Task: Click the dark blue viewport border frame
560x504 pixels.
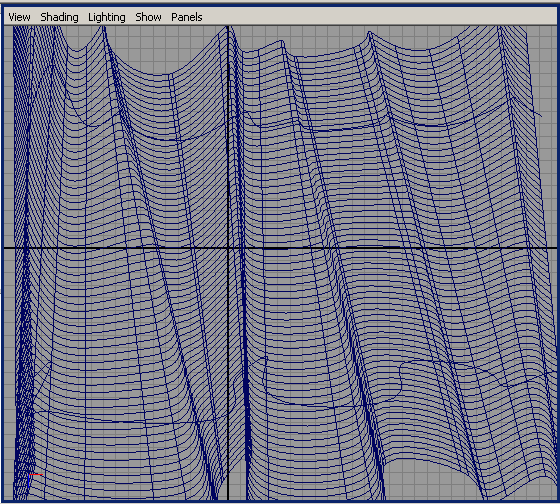Action: click(2, 250)
